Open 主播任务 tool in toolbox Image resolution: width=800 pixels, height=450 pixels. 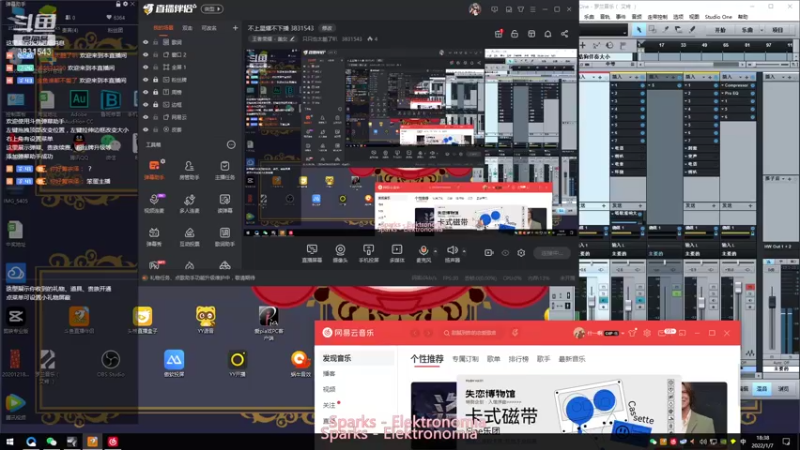click(x=224, y=169)
